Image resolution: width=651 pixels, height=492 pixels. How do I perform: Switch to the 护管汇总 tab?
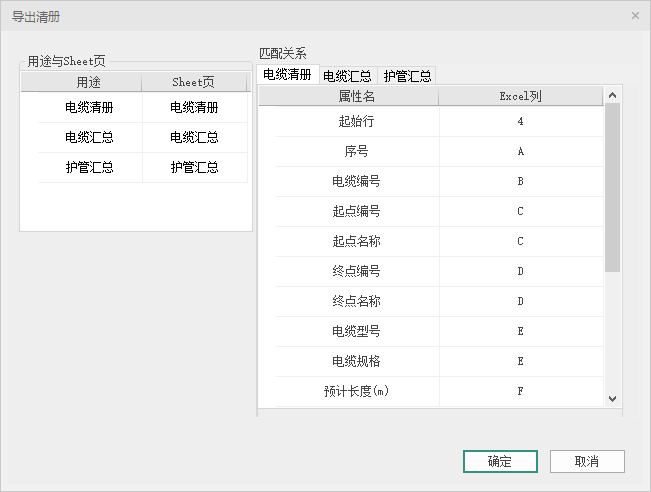coord(407,76)
